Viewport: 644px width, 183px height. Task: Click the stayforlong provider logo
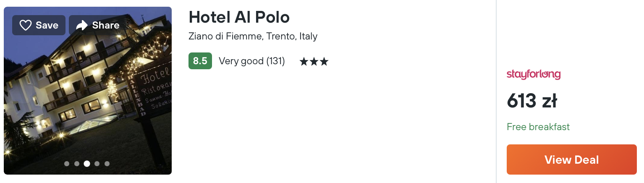534,75
